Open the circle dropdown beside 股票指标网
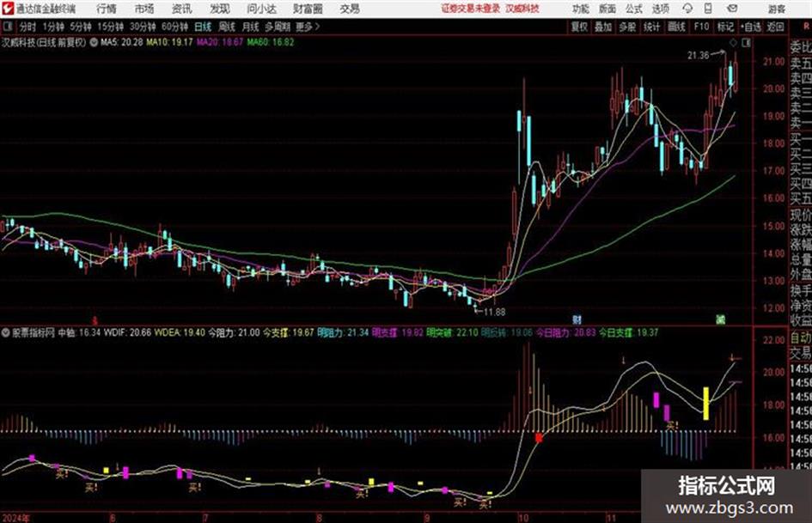This screenshot has height=523, width=812. click(6, 332)
